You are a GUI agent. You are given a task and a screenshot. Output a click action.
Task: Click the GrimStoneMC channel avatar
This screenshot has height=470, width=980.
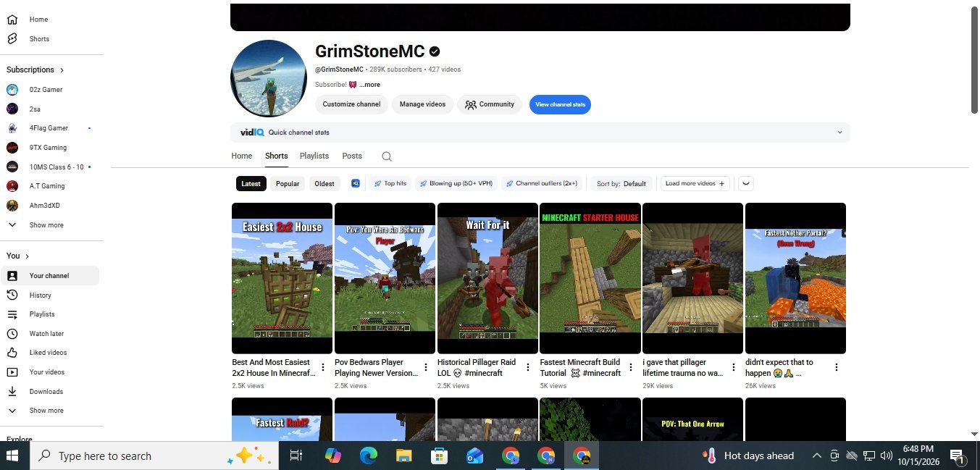pyautogui.click(x=269, y=78)
